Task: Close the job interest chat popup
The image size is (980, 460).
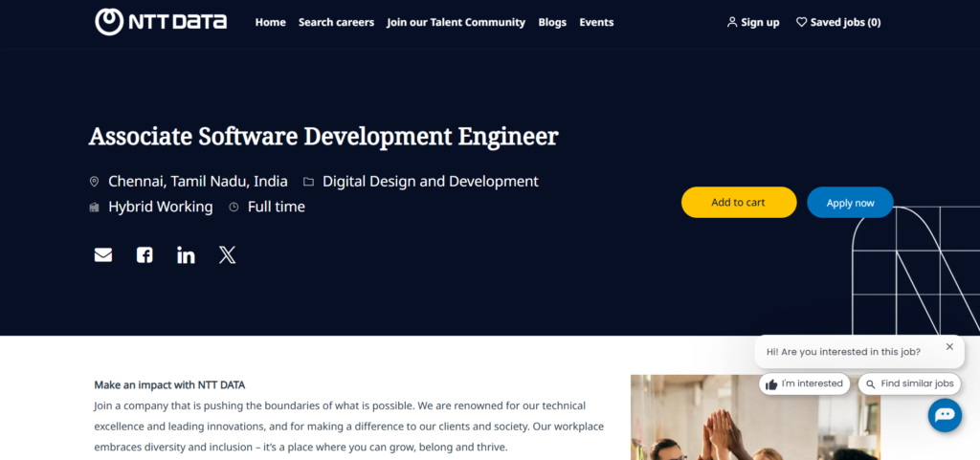Action: pyautogui.click(x=949, y=347)
